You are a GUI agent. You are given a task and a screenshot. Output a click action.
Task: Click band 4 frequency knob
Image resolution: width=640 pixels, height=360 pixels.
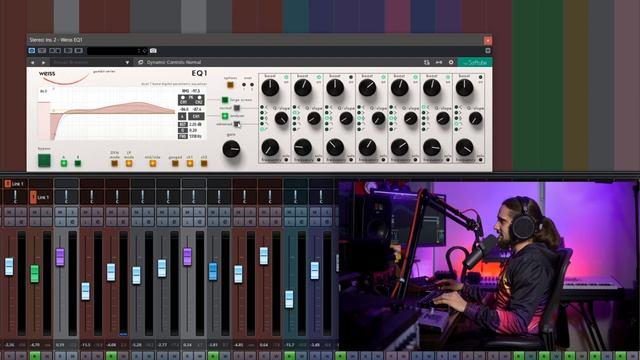click(x=367, y=147)
